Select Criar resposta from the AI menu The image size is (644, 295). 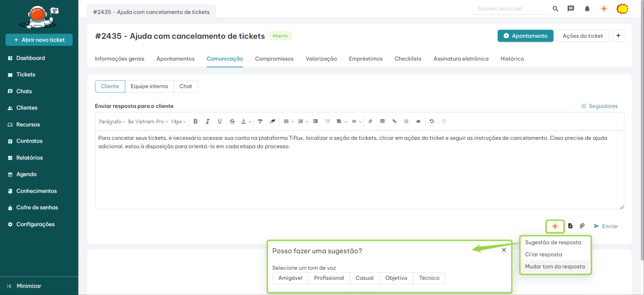pyautogui.click(x=543, y=254)
